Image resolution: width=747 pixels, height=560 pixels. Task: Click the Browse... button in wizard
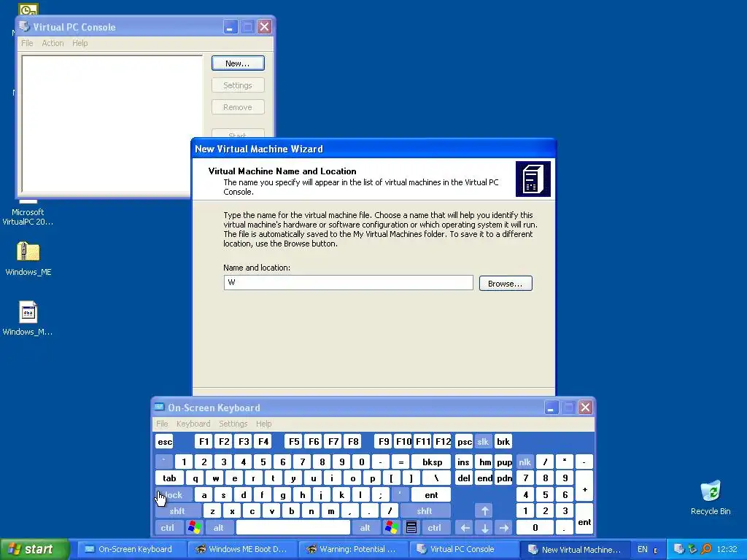point(506,284)
